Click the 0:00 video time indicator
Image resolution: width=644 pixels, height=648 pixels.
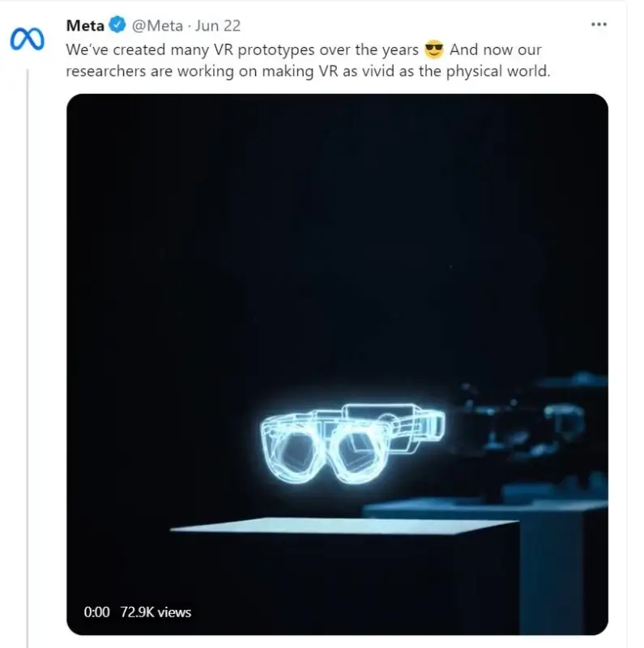coord(96,612)
